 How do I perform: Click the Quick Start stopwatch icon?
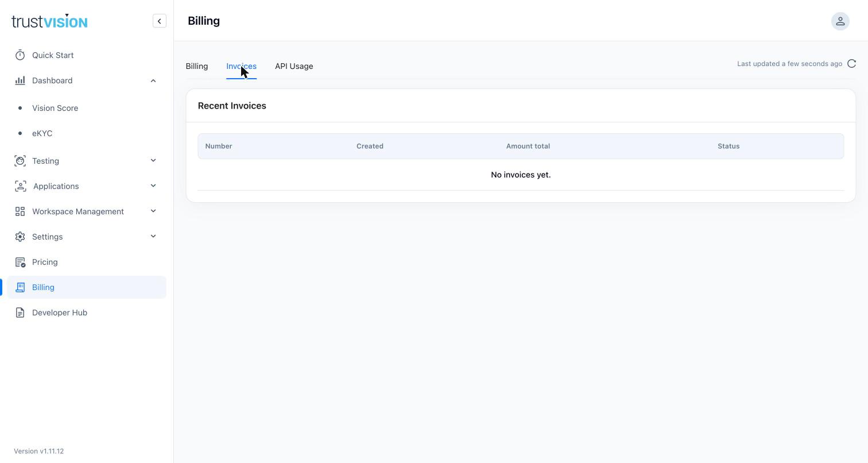pyautogui.click(x=20, y=55)
